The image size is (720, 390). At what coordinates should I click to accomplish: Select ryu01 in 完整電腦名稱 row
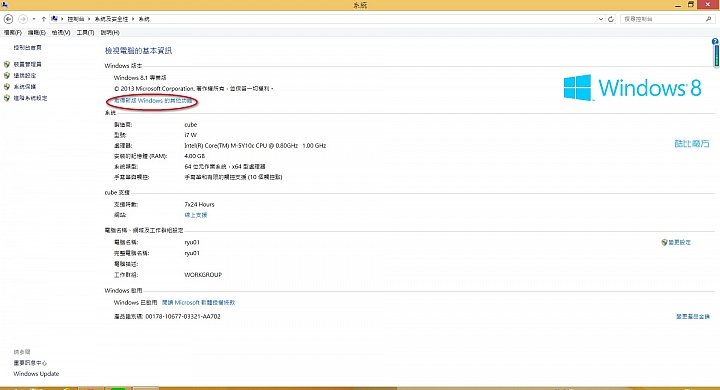[192, 253]
